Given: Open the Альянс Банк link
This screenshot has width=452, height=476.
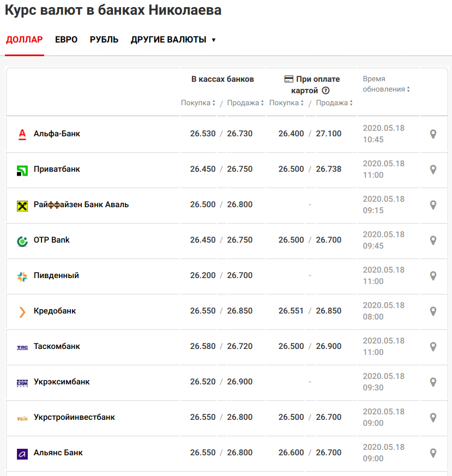Looking at the screenshot, I should click(58, 453).
